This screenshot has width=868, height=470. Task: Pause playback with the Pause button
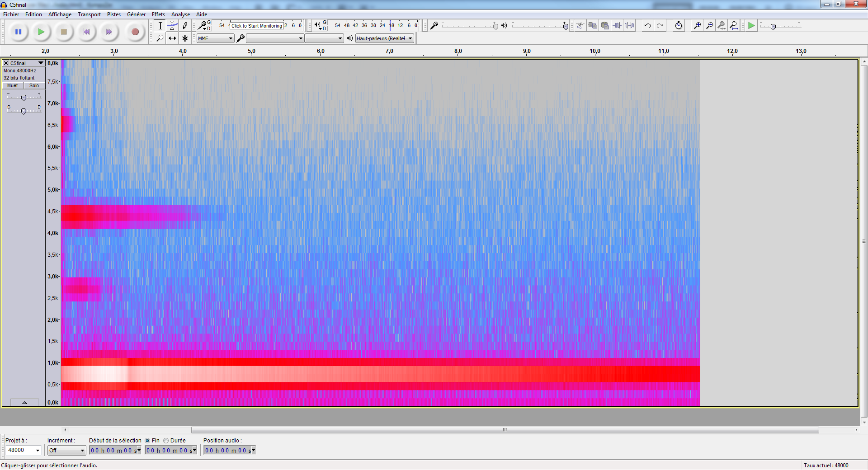point(19,32)
